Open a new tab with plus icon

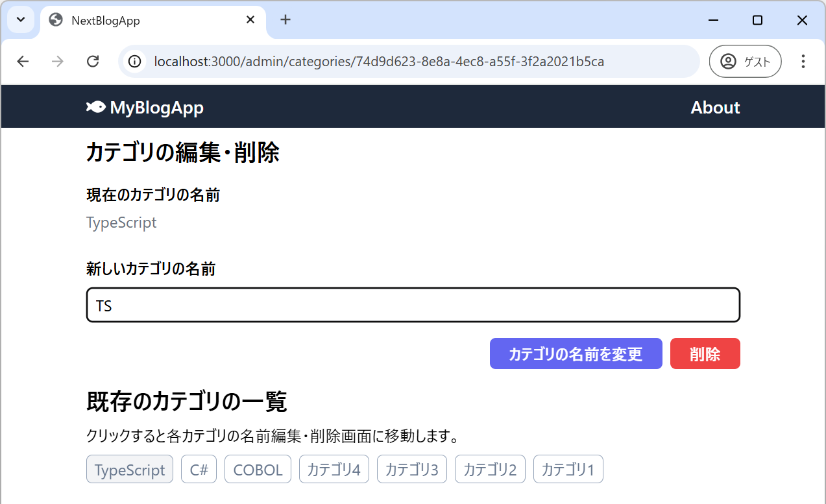coord(285,20)
